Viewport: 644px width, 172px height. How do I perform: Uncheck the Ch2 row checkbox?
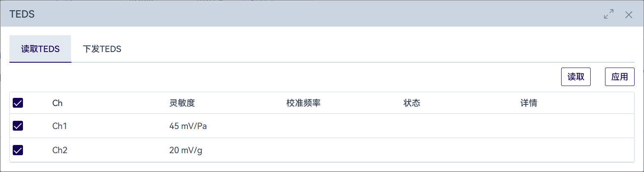[18, 150]
